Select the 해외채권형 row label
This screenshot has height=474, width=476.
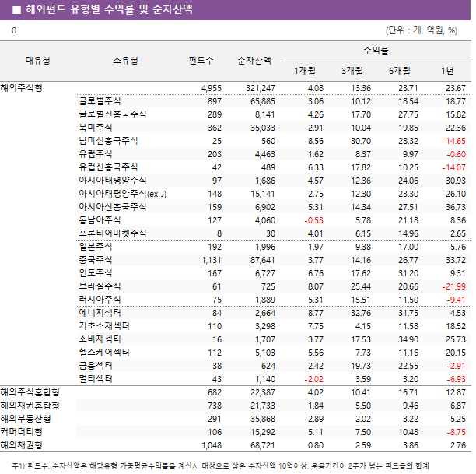point(21,445)
